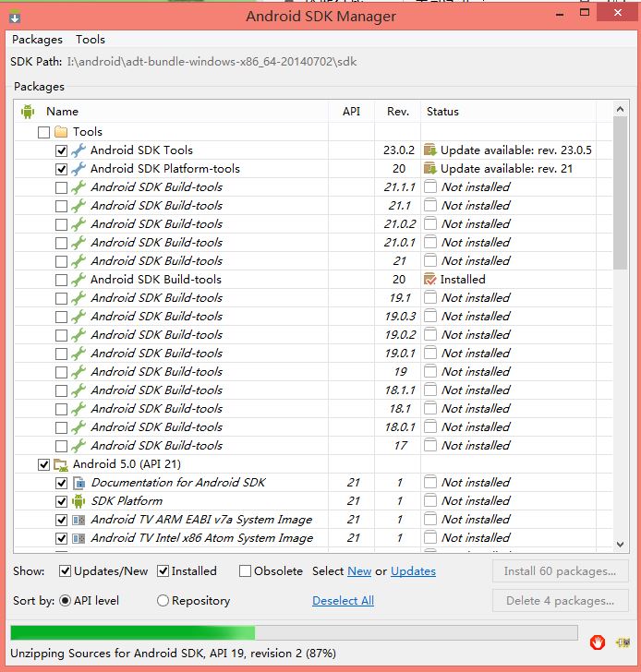The image size is (641, 672).
Task: Click the API column header
Action: point(351,112)
